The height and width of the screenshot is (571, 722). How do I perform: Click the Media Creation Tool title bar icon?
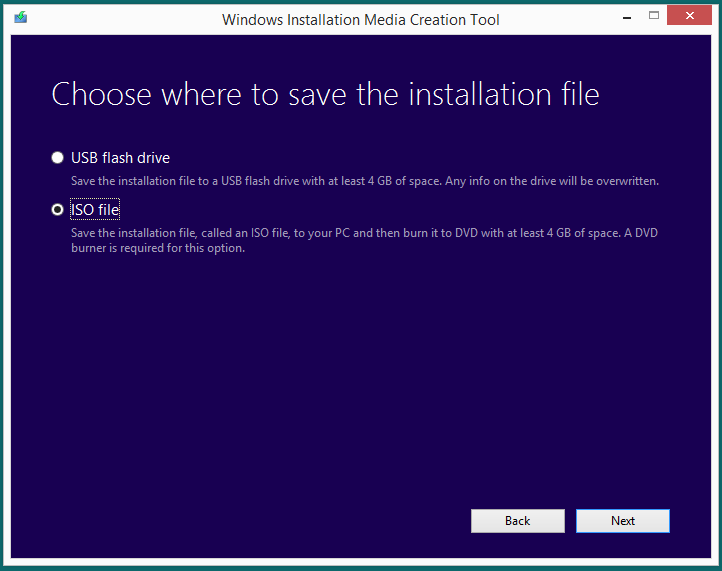pyautogui.click(x=20, y=17)
